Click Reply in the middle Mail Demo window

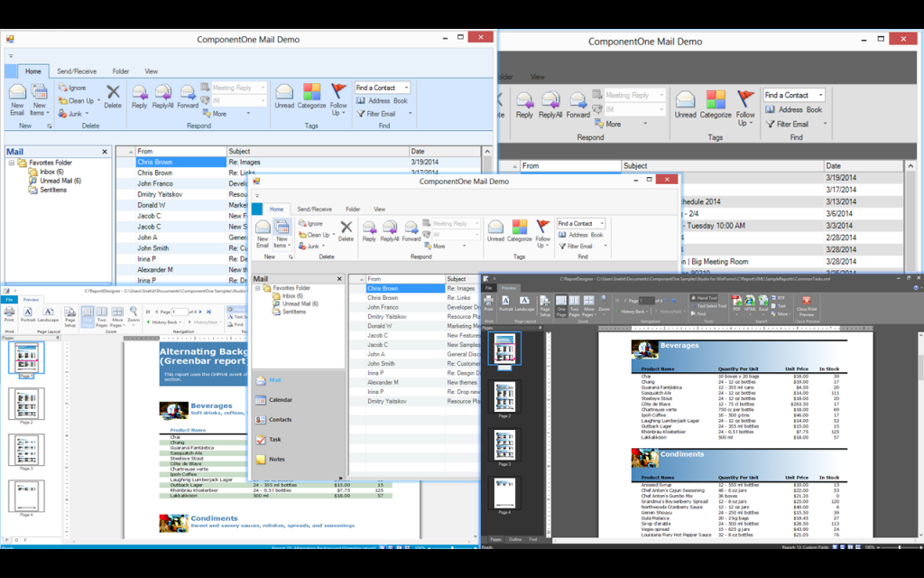[369, 231]
